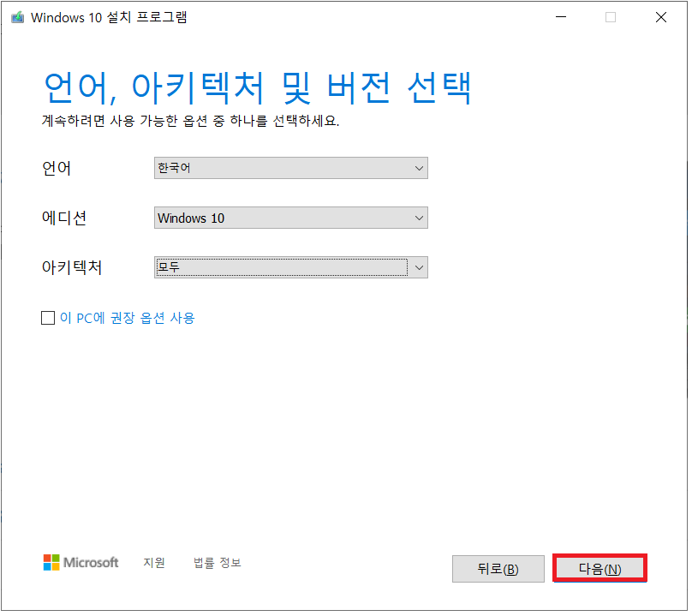The height and width of the screenshot is (616, 692).
Task: Click the '이 PC에 권장 옵션 사용' label text
Action: [128, 320]
